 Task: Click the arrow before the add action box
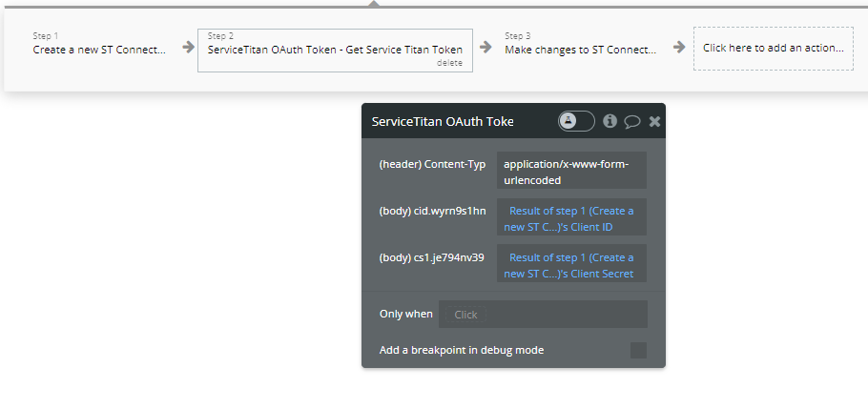tap(679, 47)
